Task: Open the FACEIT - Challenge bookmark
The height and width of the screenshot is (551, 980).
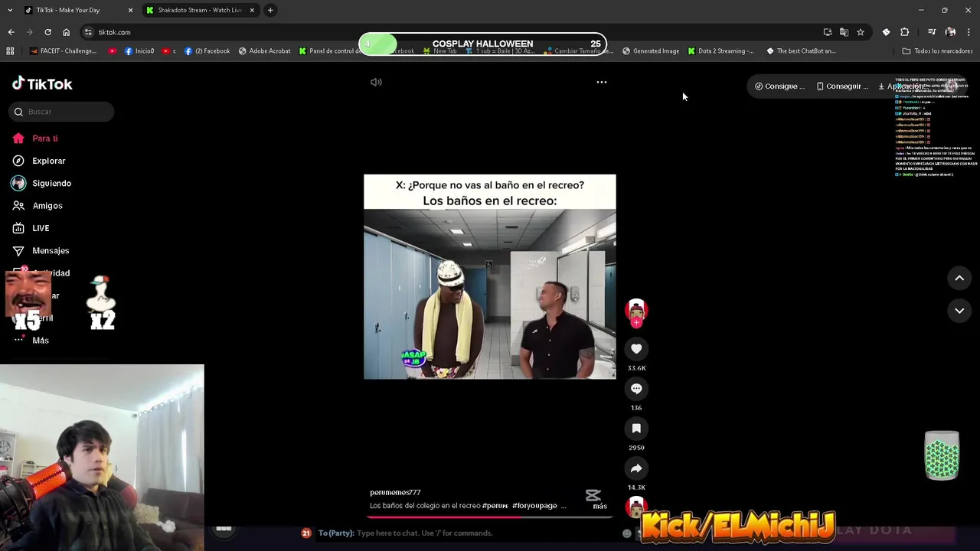Action: pos(64,51)
